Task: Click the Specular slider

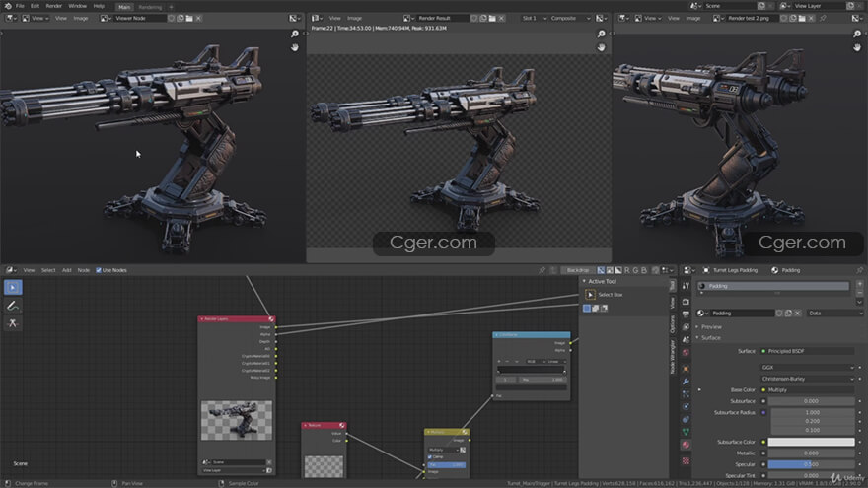Action: point(811,464)
